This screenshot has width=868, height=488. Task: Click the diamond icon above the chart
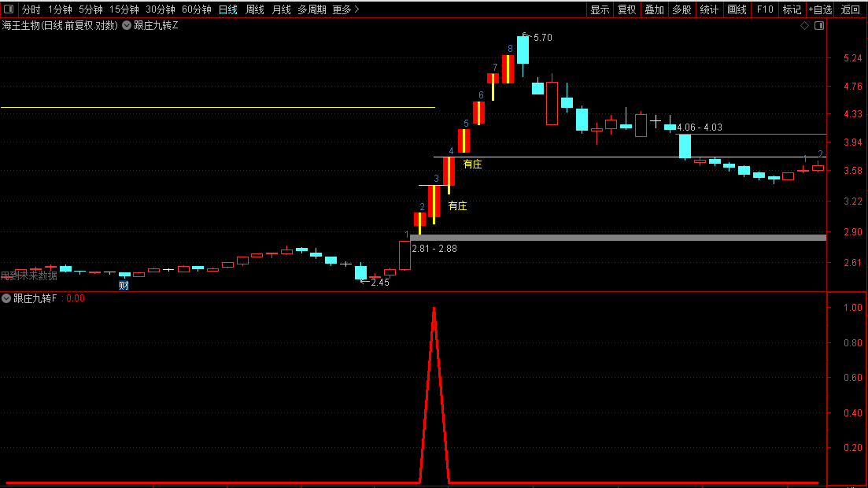804,25
